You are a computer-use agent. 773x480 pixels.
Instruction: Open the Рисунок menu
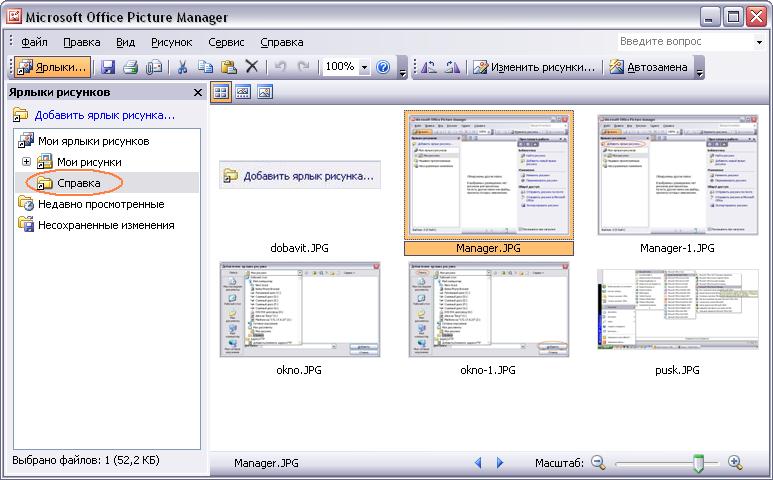pos(172,42)
